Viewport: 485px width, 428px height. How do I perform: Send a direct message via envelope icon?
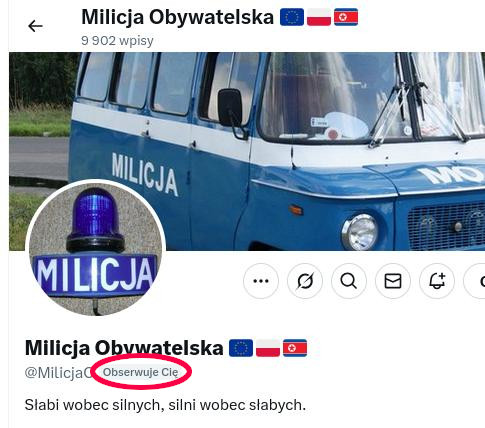pyautogui.click(x=393, y=281)
